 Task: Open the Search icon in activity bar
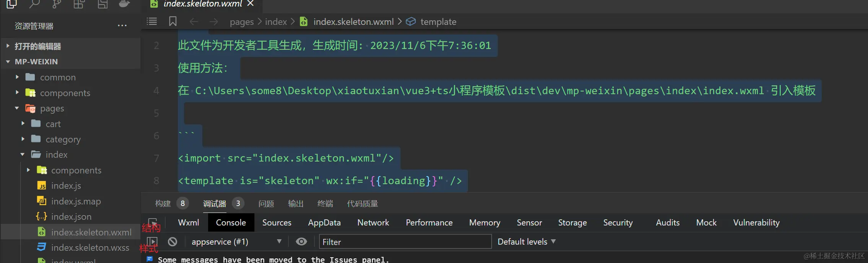point(34,4)
